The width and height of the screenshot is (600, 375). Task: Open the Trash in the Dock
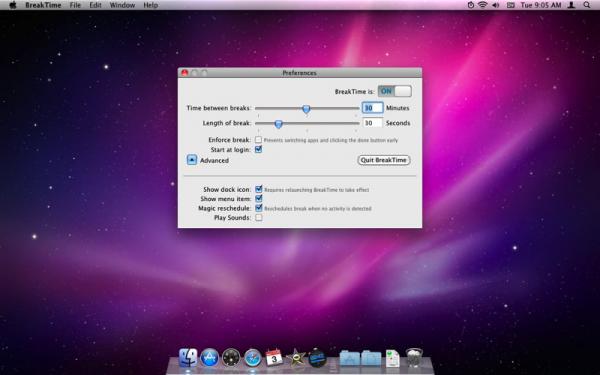click(x=414, y=357)
